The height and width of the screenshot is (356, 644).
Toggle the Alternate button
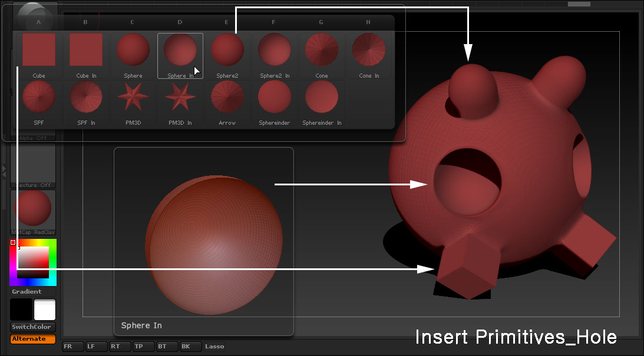pyautogui.click(x=33, y=339)
